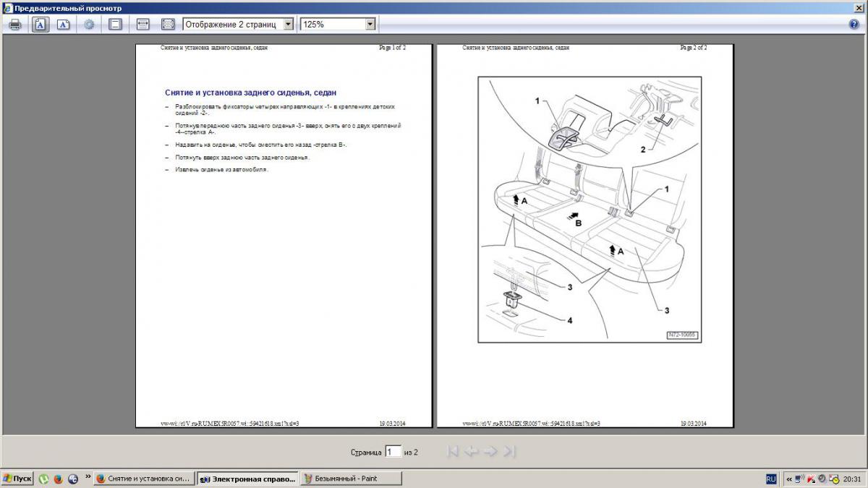Expand hidden quick launch items chevron
The image size is (868, 488).
coord(88,477)
